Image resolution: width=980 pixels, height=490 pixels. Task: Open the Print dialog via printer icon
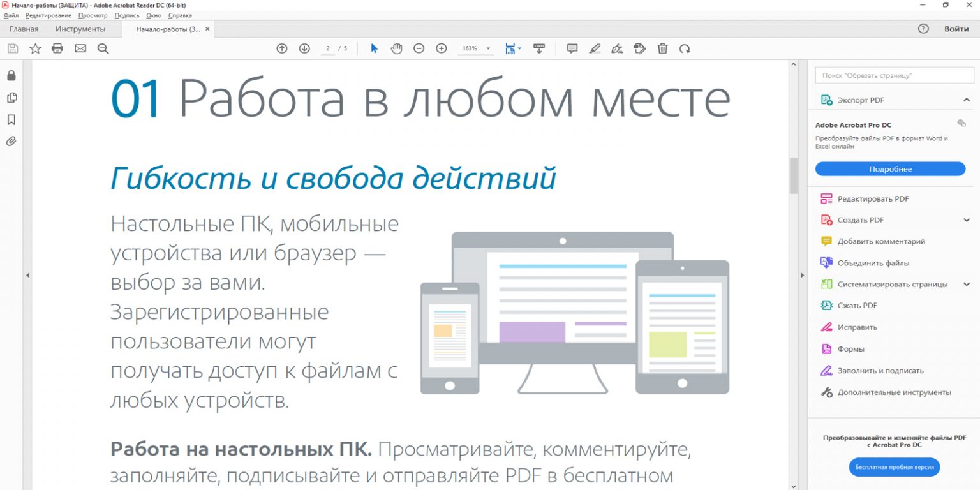point(57,48)
